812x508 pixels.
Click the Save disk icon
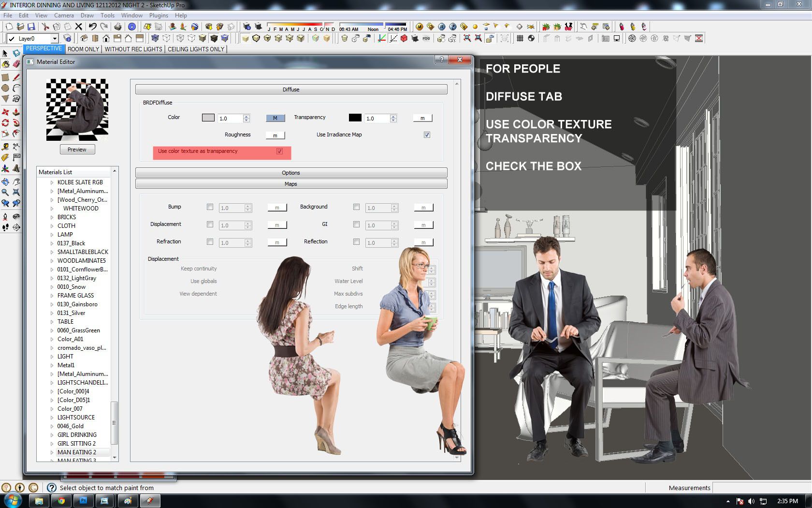pyautogui.click(x=31, y=27)
